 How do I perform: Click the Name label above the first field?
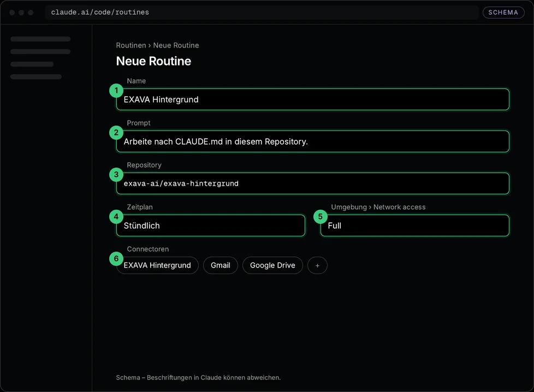[x=136, y=81]
